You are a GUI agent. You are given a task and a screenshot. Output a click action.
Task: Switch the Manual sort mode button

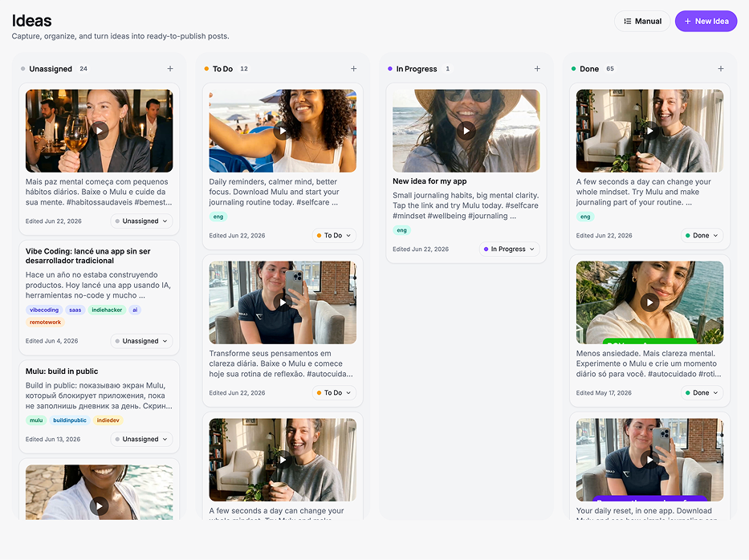(642, 21)
